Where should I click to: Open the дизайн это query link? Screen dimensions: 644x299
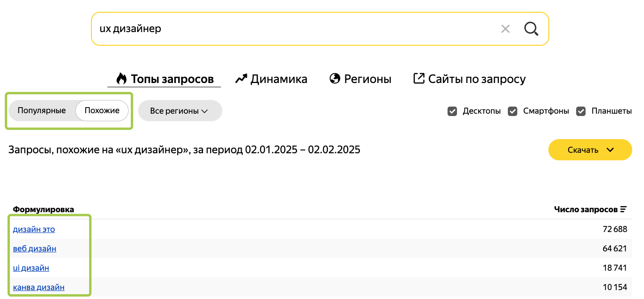coord(34,229)
